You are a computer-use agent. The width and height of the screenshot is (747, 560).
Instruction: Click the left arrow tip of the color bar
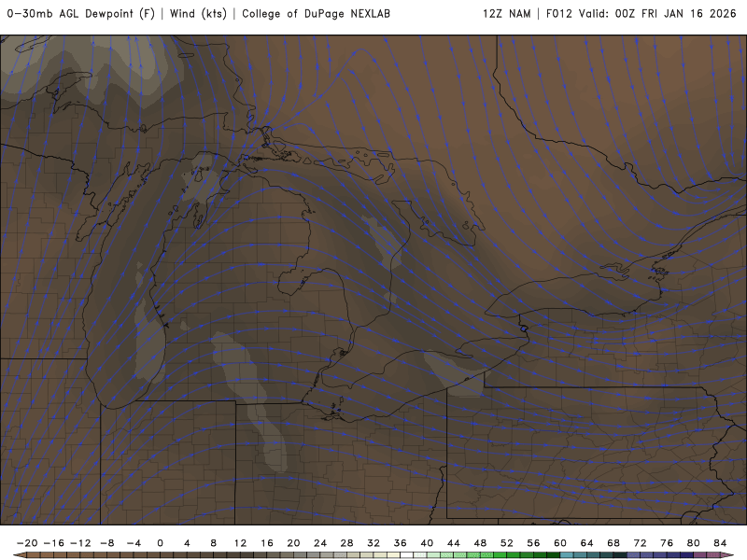pos(19,555)
